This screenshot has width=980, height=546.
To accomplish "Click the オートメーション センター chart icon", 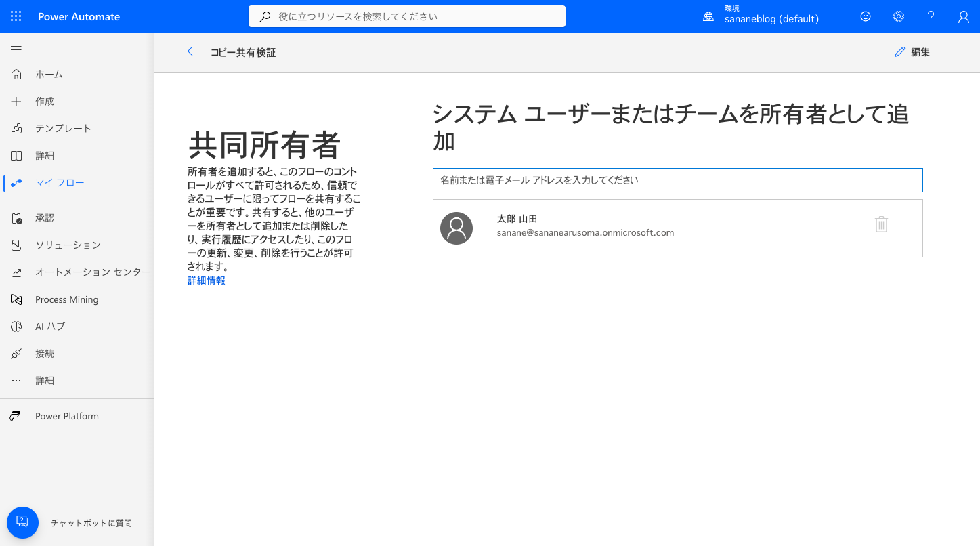I will point(16,272).
